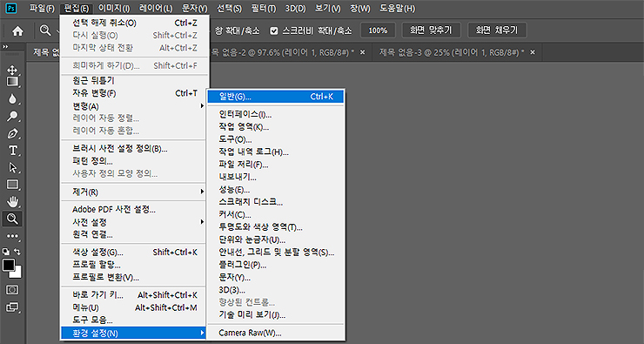This screenshot has height=344, width=644.
Task: Close the 제목 없음-3 document tab
Action: [533, 52]
